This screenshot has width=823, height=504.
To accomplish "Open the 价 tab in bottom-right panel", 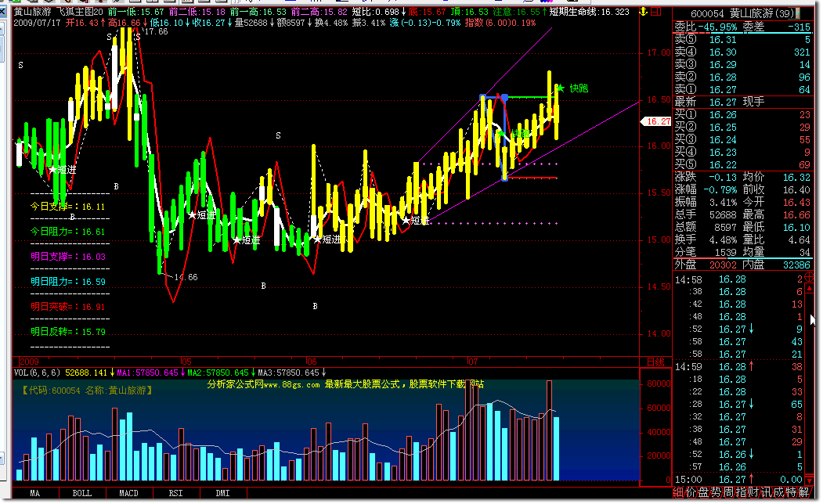I will 691,492.
